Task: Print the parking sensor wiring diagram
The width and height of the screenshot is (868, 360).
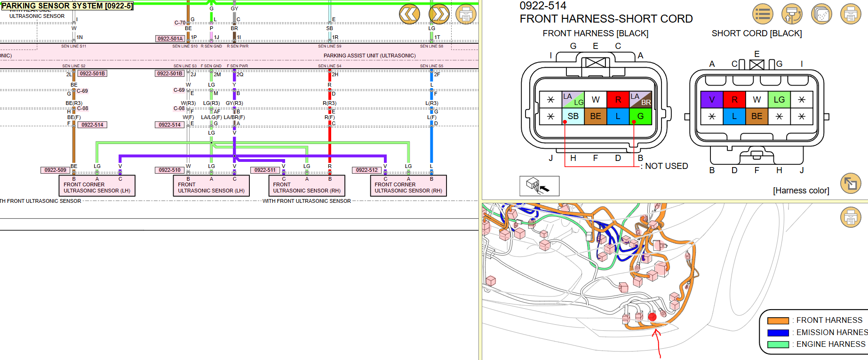Action: (x=466, y=15)
